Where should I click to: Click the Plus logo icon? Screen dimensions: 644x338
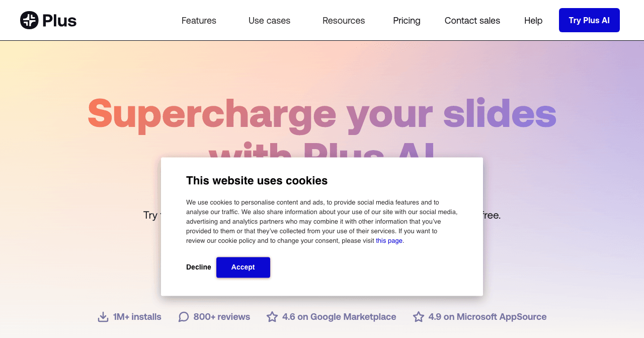[x=29, y=20]
